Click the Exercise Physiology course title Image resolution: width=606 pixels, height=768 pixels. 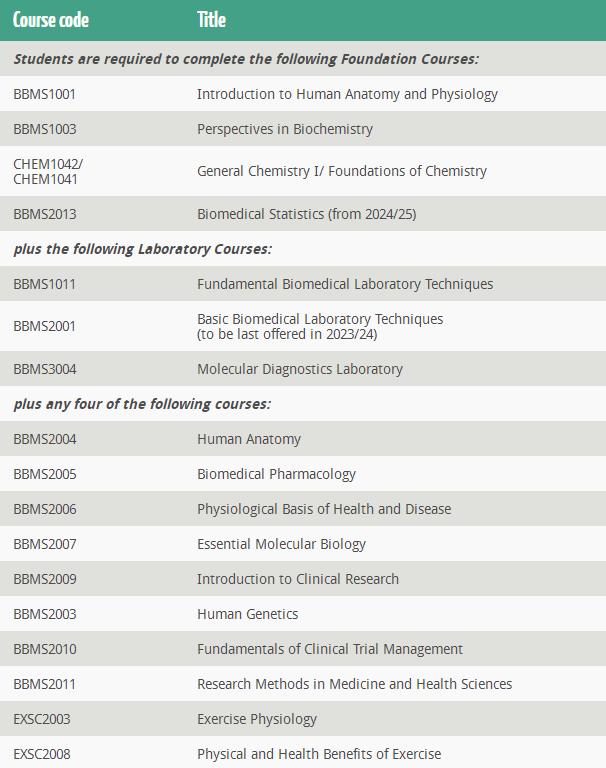pos(257,720)
